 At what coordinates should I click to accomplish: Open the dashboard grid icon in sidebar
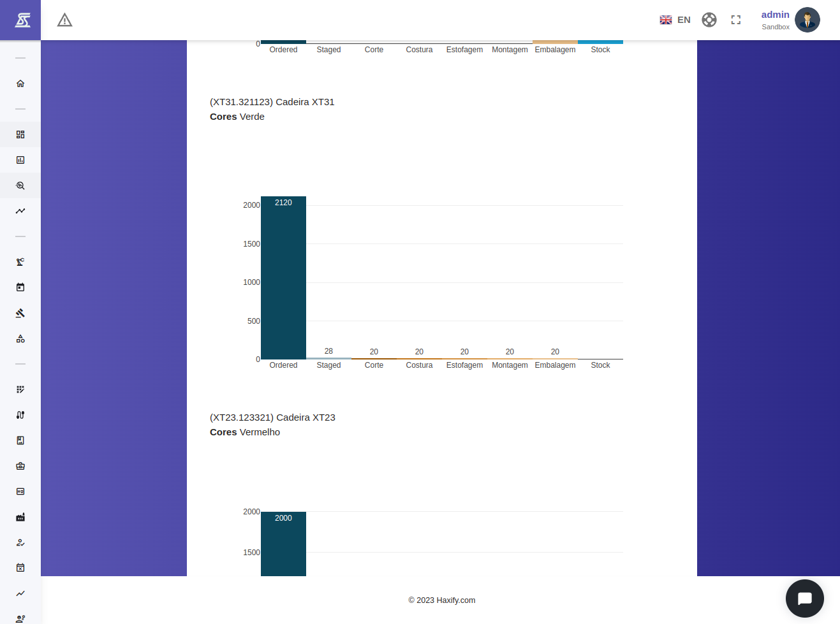pos(20,134)
